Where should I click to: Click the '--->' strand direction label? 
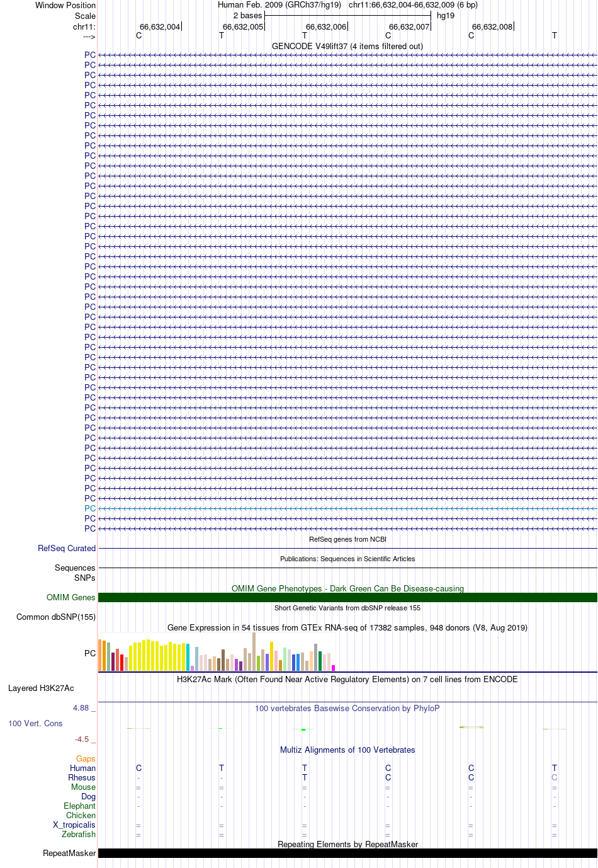click(89, 36)
